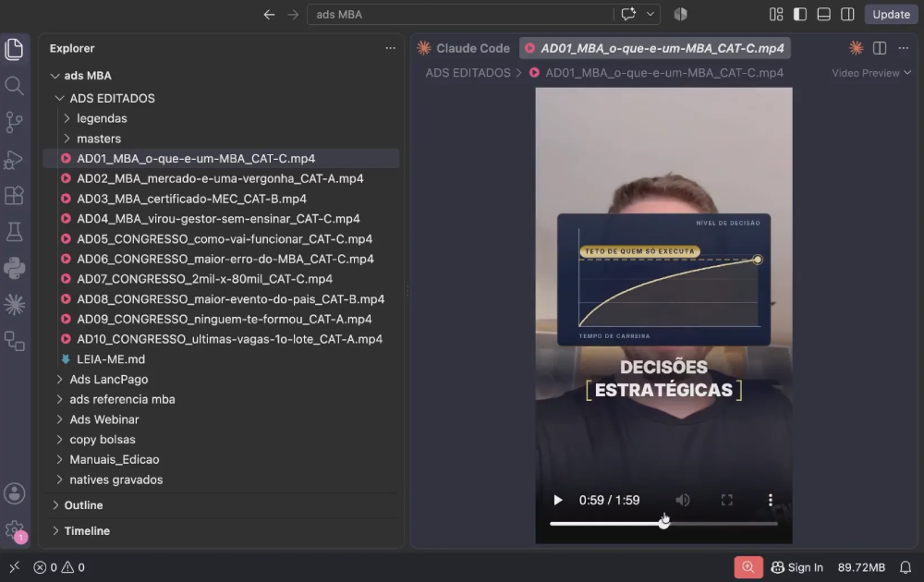
Task: Open the Remote Explorer icon in activity bar
Action: tap(14, 341)
